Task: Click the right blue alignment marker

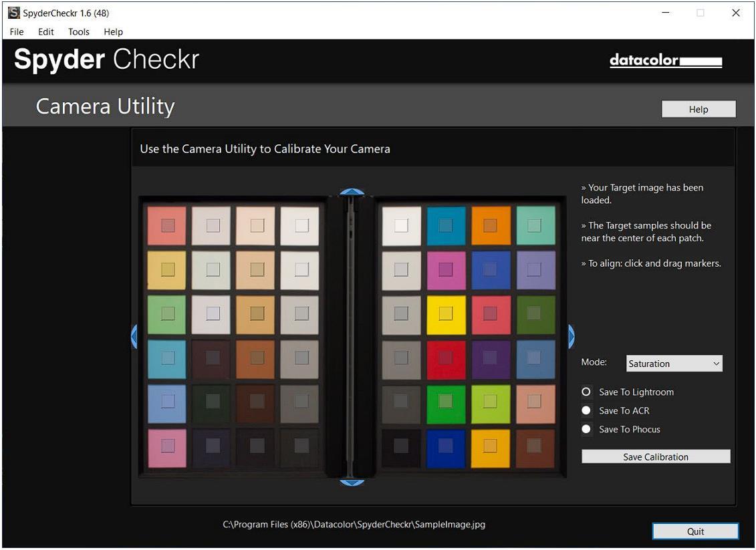Action: click(x=571, y=336)
